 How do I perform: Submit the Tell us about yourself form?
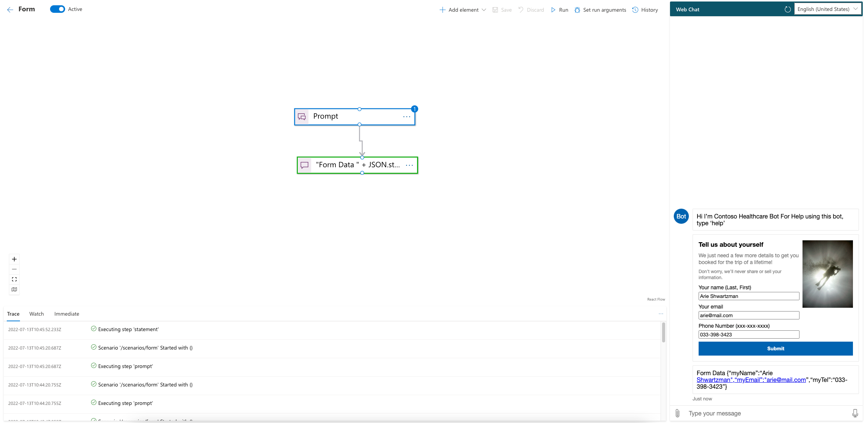pos(775,348)
